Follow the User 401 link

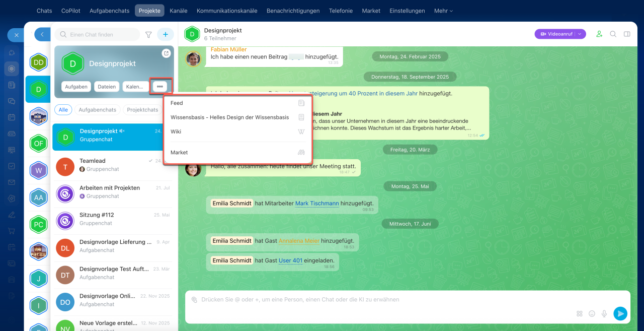click(x=290, y=260)
